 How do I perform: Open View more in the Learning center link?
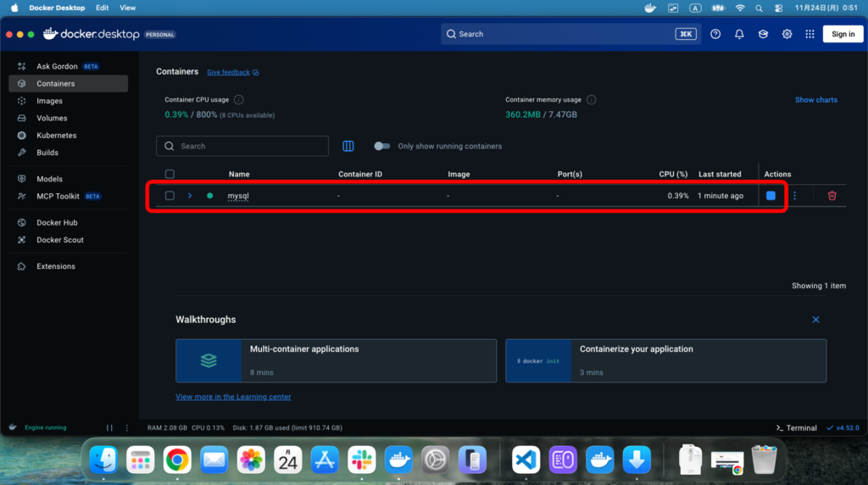(233, 397)
